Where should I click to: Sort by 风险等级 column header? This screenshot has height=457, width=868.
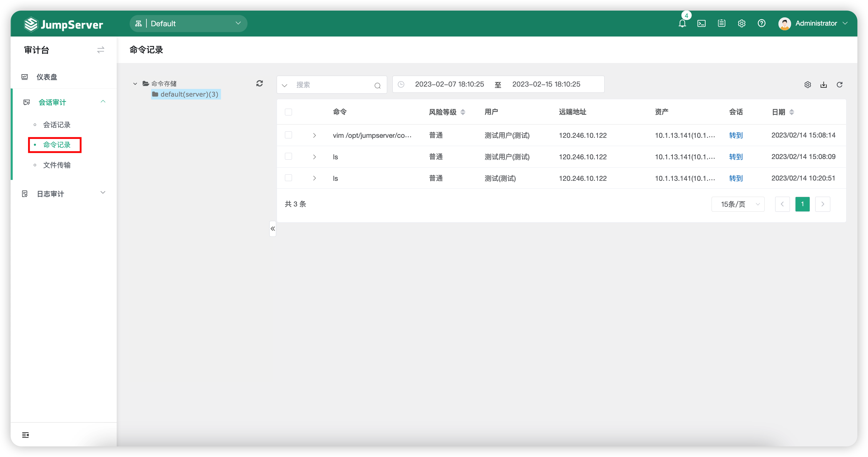447,112
